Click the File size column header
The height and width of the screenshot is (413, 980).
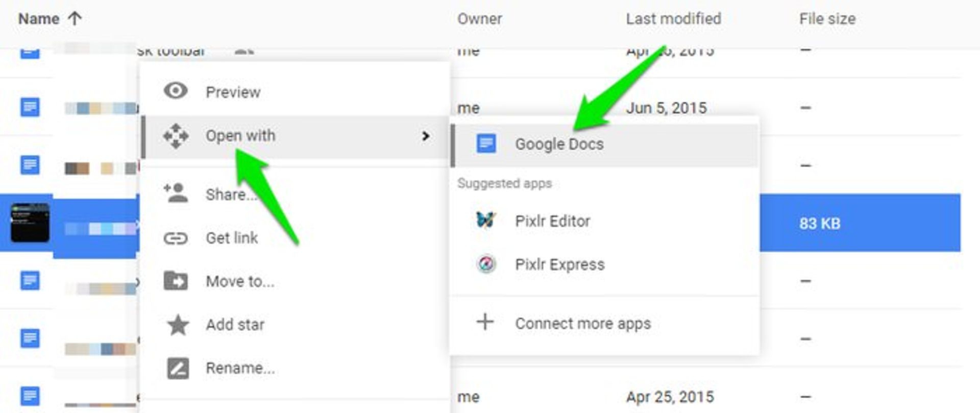[827, 19]
